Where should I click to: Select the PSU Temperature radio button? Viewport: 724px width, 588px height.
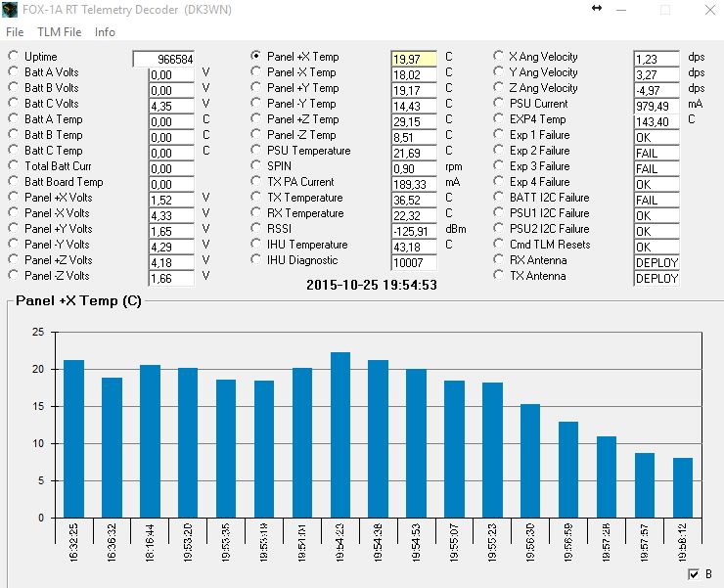tap(255, 150)
